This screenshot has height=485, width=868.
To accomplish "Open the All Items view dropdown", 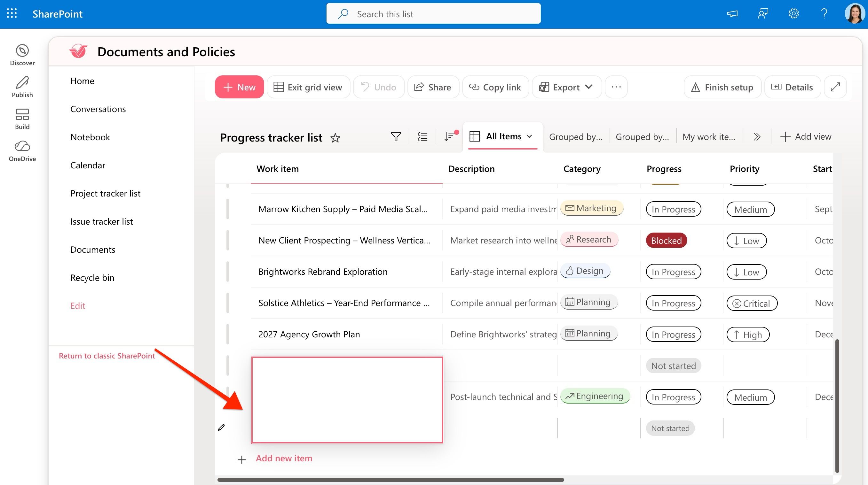I will click(x=503, y=136).
